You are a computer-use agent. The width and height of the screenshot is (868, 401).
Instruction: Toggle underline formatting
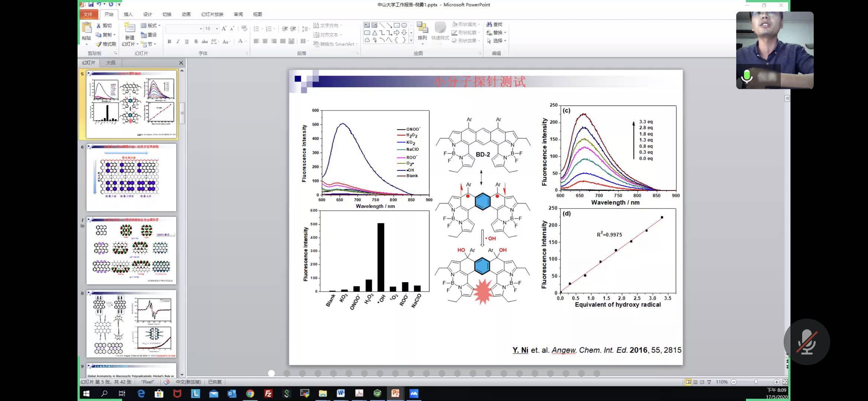pyautogui.click(x=186, y=42)
